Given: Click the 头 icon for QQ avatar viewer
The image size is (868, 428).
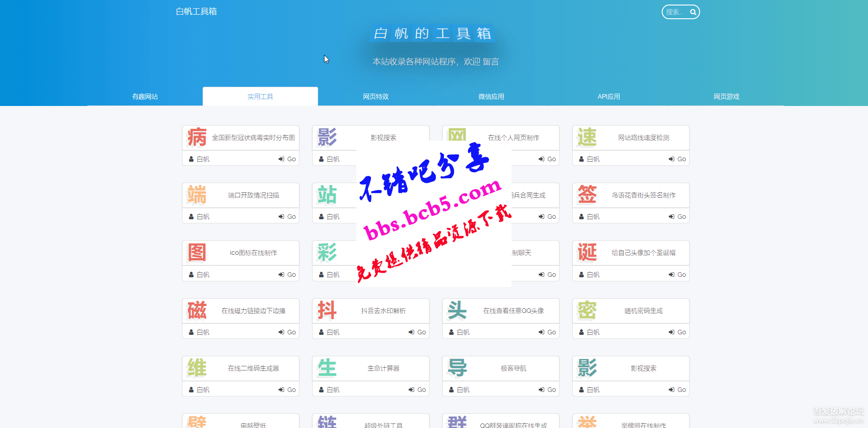Looking at the screenshot, I should click(x=457, y=311).
